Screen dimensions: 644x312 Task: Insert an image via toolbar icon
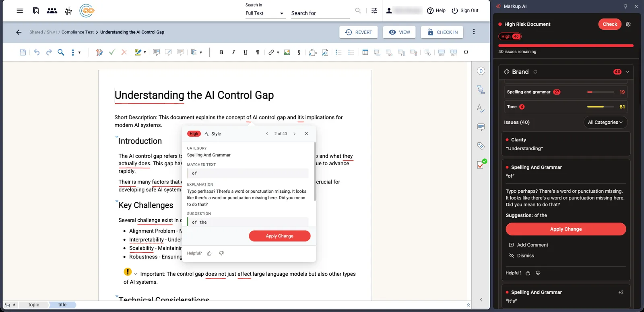pyautogui.click(x=287, y=52)
